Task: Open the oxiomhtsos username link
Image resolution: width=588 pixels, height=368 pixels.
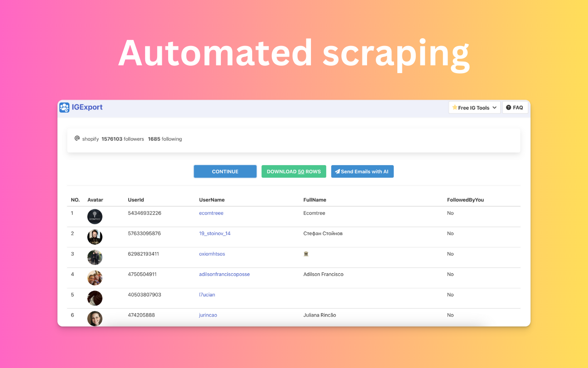Action: click(x=212, y=254)
